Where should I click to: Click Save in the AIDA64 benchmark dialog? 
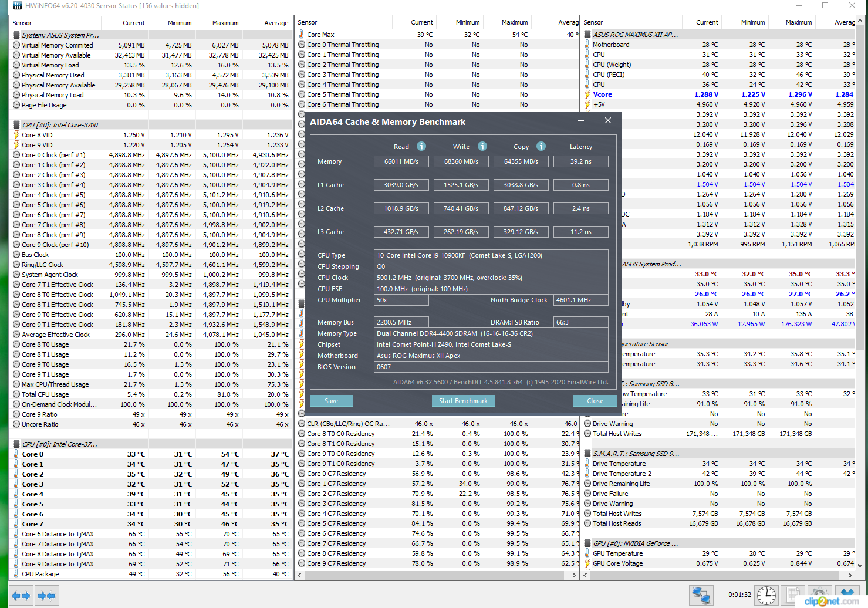tap(331, 401)
